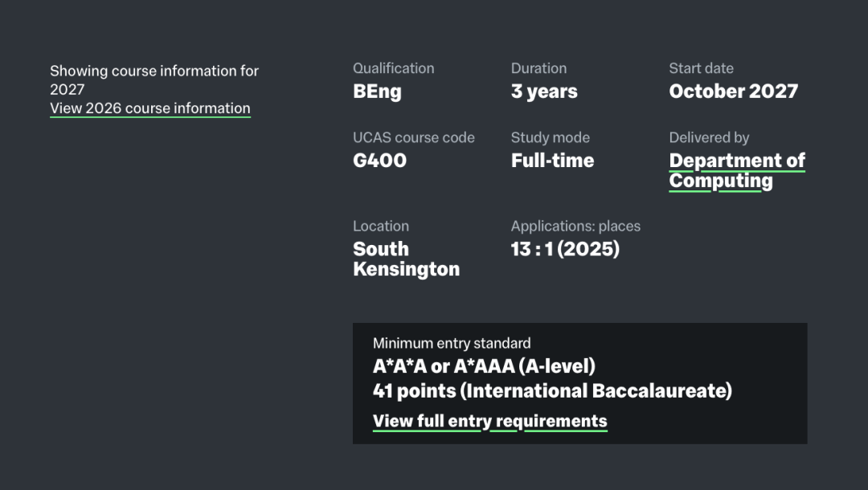This screenshot has height=490, width=868.
Task: Click the Start date label
Action: (701, 68)
